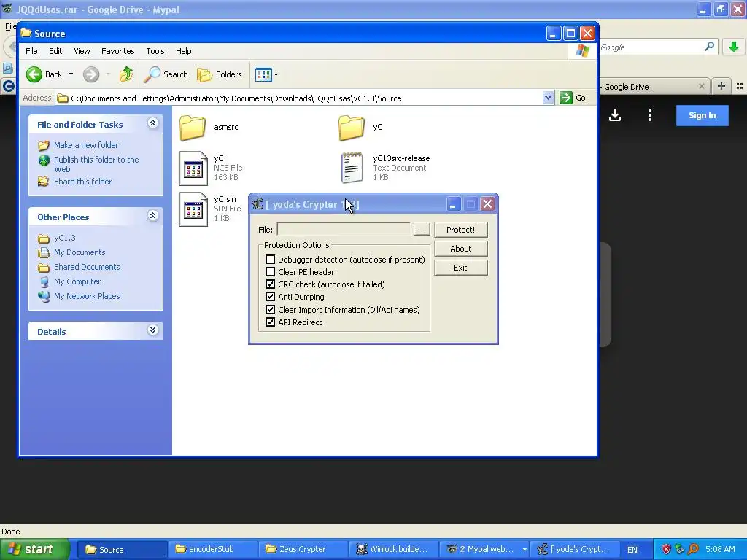
Task: Open the address bar dropdown
Action: pyautogui.click(x=548, y=98)
